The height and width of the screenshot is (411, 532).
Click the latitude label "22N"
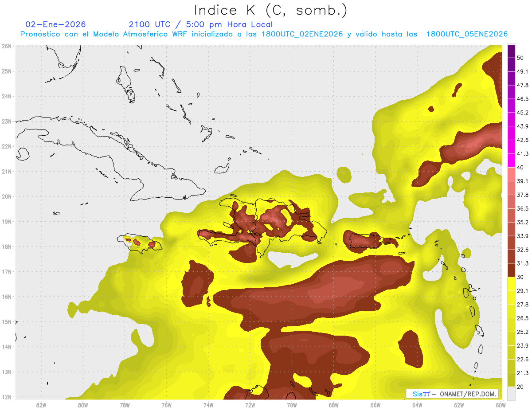pyautogui.click(x=7, y=146)
